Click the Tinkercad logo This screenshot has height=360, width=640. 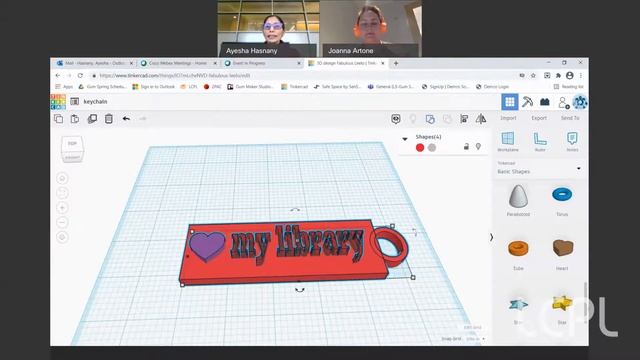(58, 102)
